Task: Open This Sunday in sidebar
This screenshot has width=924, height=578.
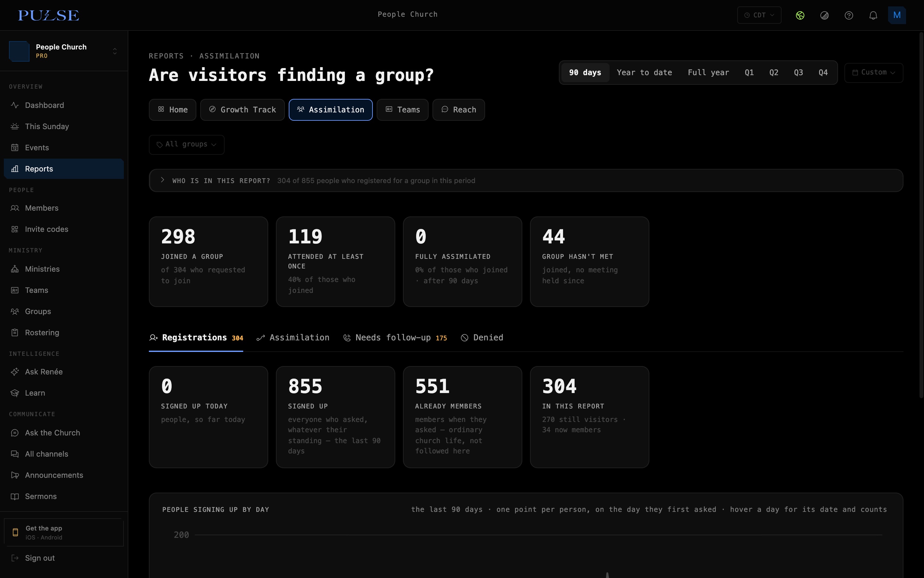Action: click(64, 127)
